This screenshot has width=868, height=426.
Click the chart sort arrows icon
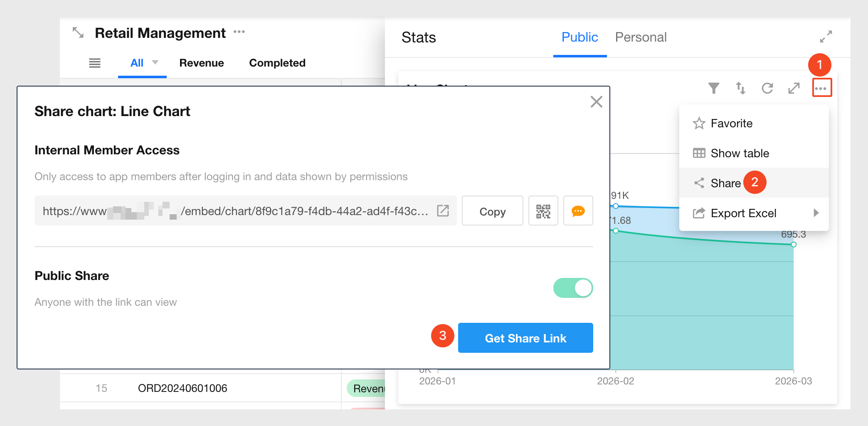tap(740, 88)
